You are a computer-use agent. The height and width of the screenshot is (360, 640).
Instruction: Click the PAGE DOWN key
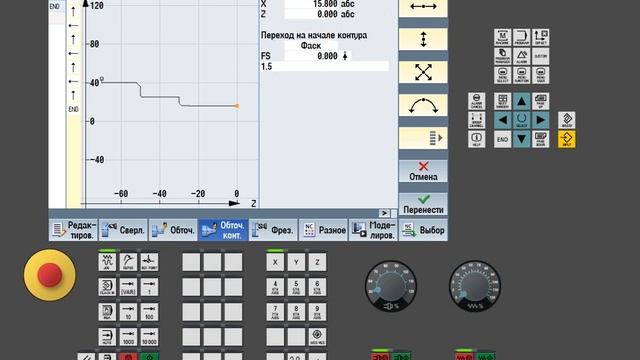[540, 139]
